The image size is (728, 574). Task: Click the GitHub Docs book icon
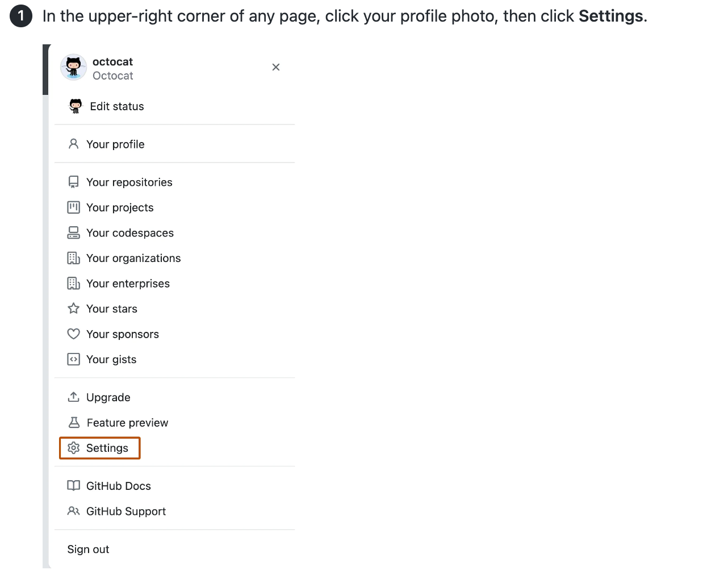(x=74, y=486)
